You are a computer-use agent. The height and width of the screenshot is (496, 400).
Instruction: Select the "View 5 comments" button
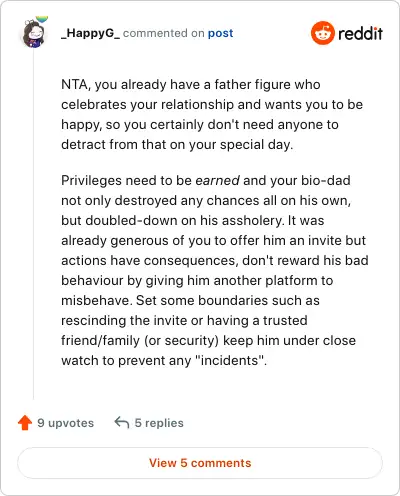[x=200, y=463]
